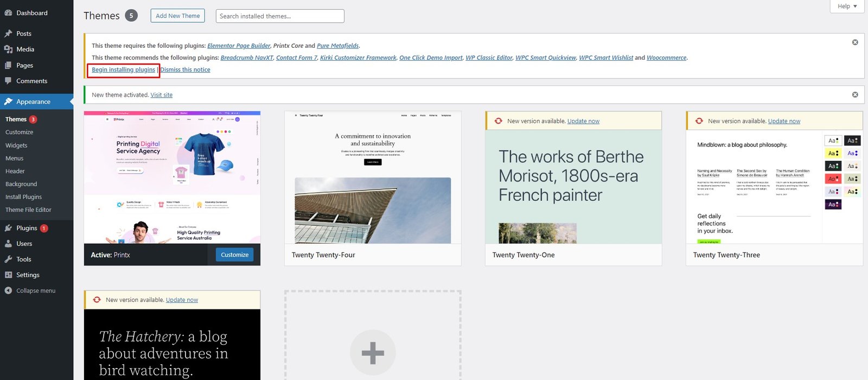Click Update now on Twenty Twenty-Three

pyautogui.click(x=784, y=121)
